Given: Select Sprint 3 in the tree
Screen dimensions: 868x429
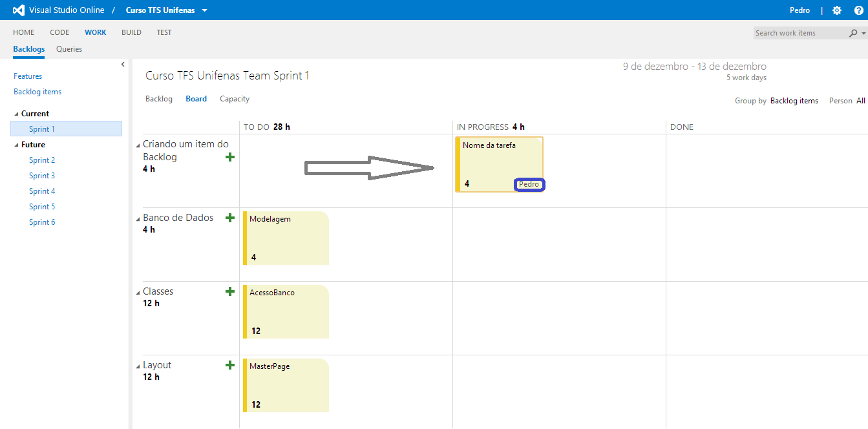Looking at the screenshot, I should click(42, 176).
